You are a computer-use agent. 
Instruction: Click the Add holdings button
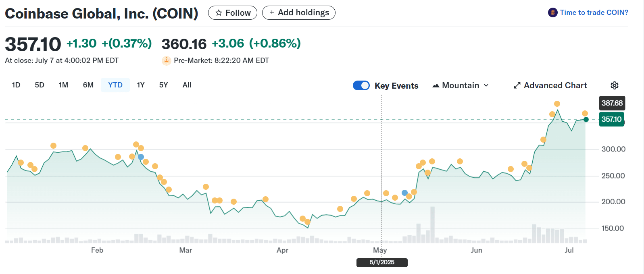[299, 13]
